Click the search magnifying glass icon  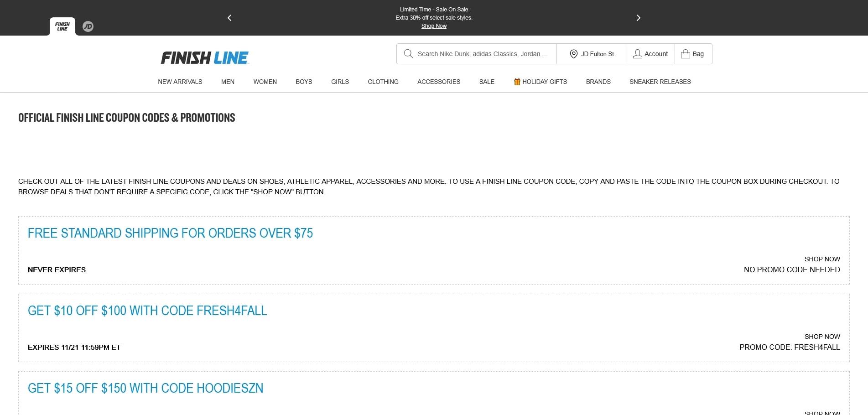(408, 54)
